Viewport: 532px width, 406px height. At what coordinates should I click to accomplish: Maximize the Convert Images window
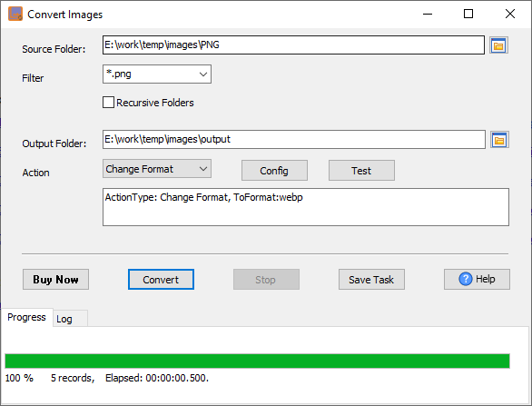[x=468, y=14]
